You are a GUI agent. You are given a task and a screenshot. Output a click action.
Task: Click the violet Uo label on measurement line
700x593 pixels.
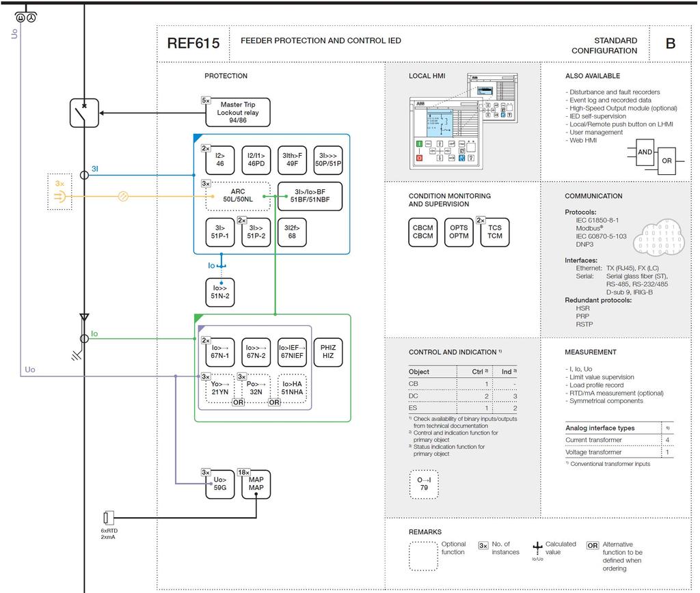(30, 370)
